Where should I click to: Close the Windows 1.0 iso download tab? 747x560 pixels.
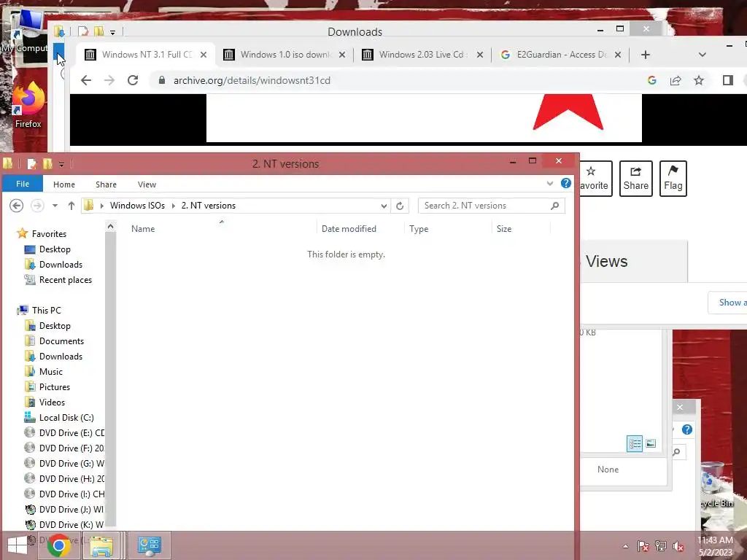point(342,55)
